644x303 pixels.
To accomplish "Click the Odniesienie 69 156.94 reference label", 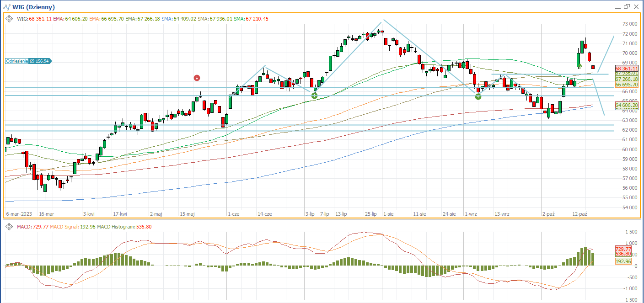I will pyautogui.click(x=29, y=61).
